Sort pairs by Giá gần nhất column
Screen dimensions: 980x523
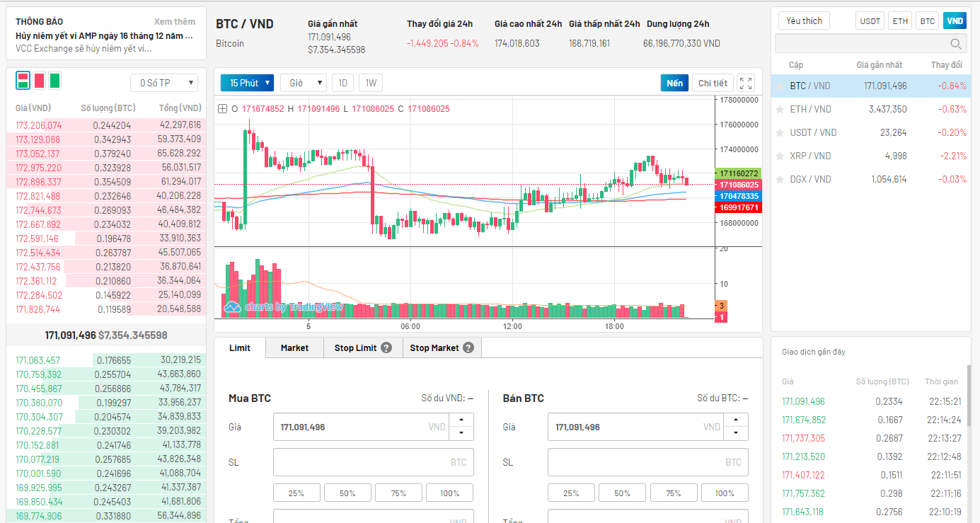(x=880, y=65)
